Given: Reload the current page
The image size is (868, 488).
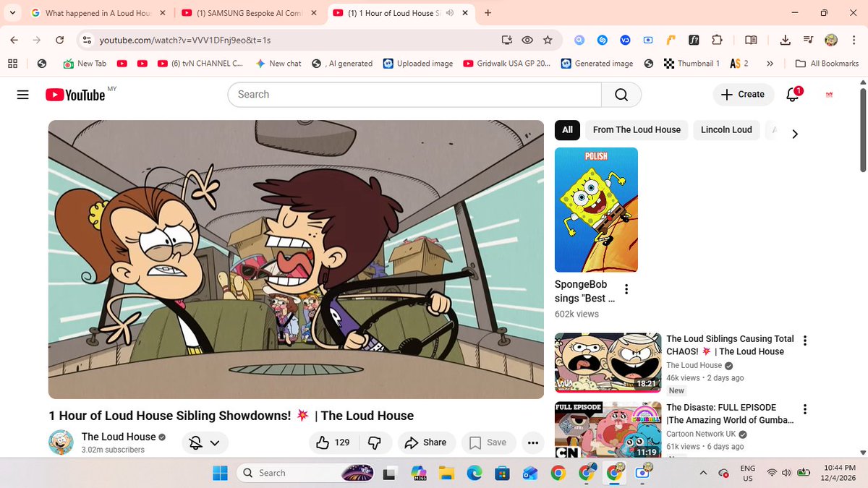Looking at the screenshot, I should [x=60, y=40].
